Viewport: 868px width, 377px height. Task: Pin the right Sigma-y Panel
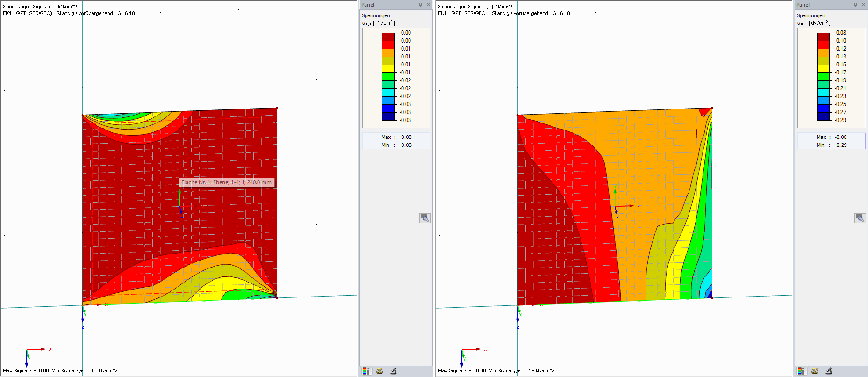pyautogui.click(x=855, y=5)
